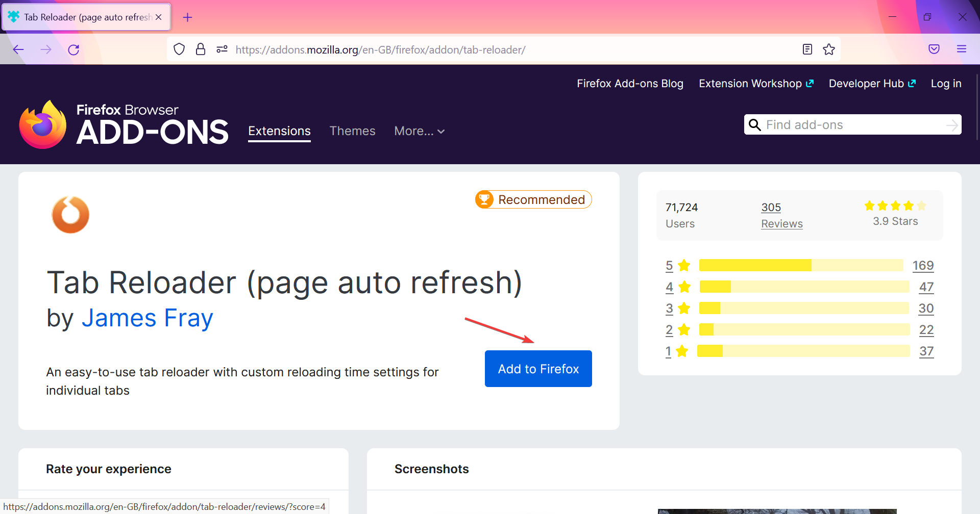This screenshot has height=514, width=980.
Task: Open the tracking protection shield panel
Action: click(179, 49)
